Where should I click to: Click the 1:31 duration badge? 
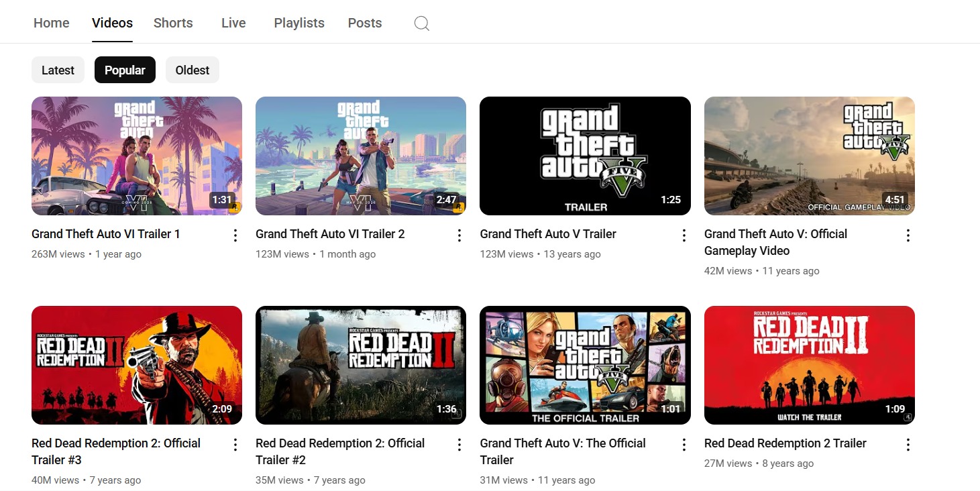point(222,200)
